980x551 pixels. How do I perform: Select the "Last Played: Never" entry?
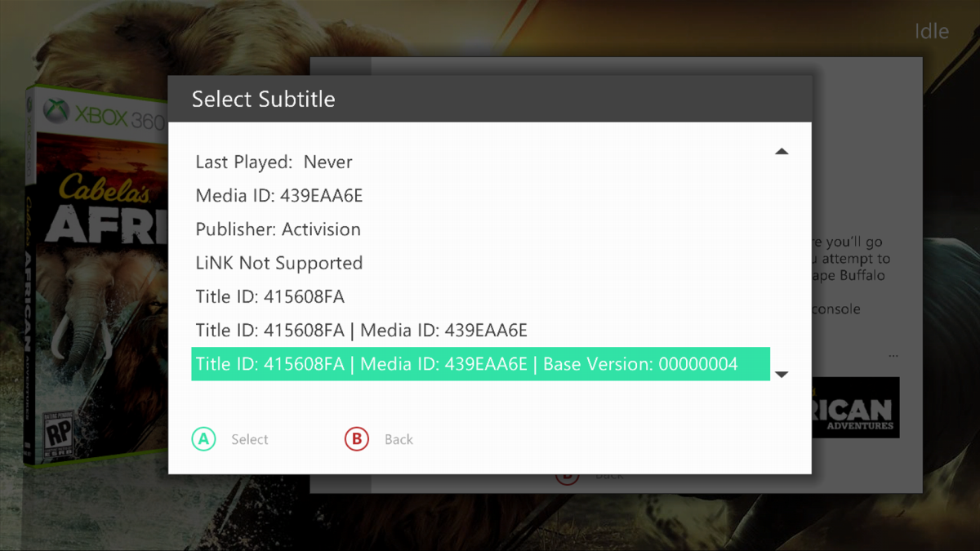pyautogui.click(x=274, y=162)
